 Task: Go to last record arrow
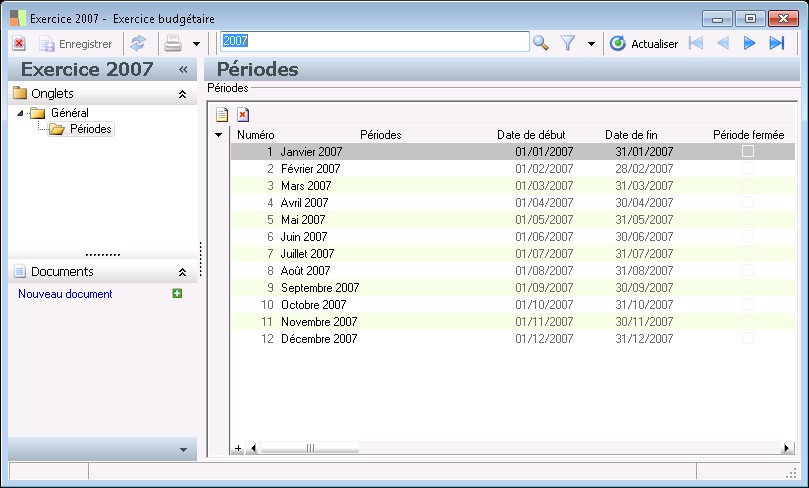[x=776, y=43]
